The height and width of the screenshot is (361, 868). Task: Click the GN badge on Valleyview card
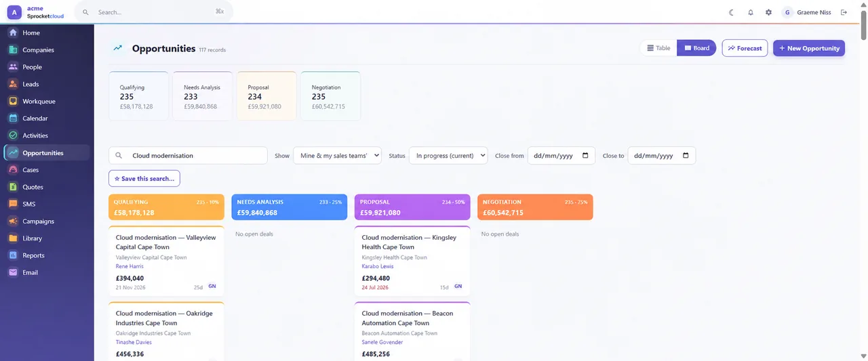coord(212,286)
